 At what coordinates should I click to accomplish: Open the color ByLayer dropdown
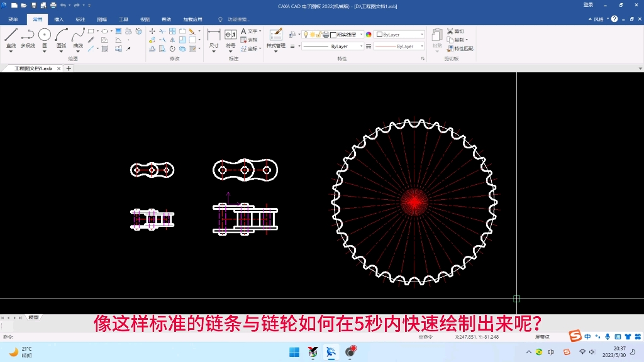pyautogui.click(x=421, y=35)
